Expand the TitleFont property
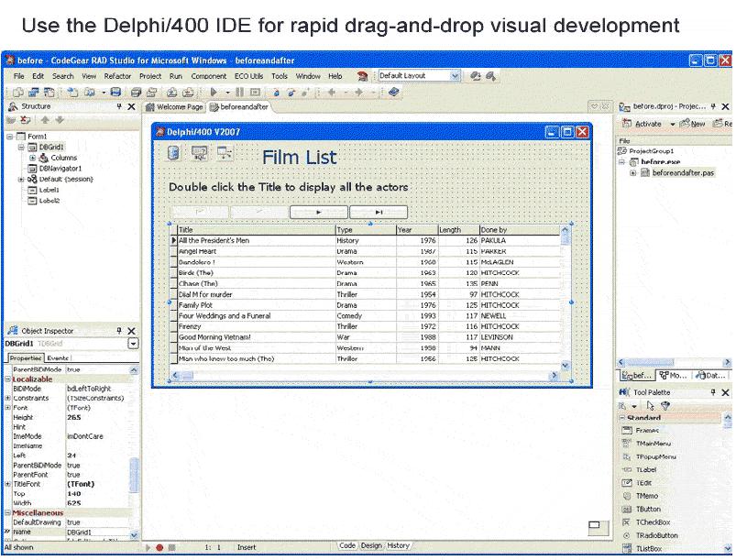Image resolution: width=736 pixels, height=560 pixels. (8, 484)
